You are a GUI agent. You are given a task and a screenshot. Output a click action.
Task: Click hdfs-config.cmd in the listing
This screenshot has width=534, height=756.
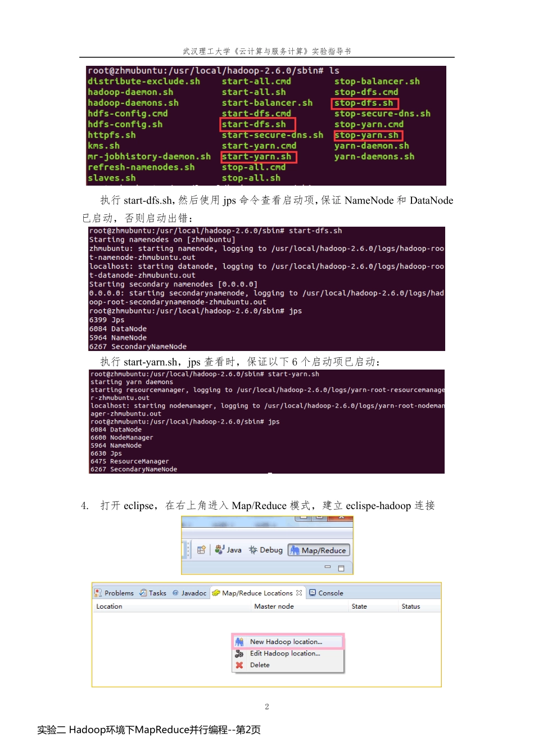point(128,114)
